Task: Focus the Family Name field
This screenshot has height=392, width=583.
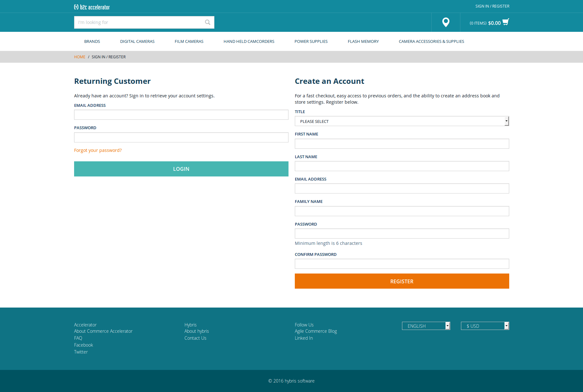Action: (402, 211)
